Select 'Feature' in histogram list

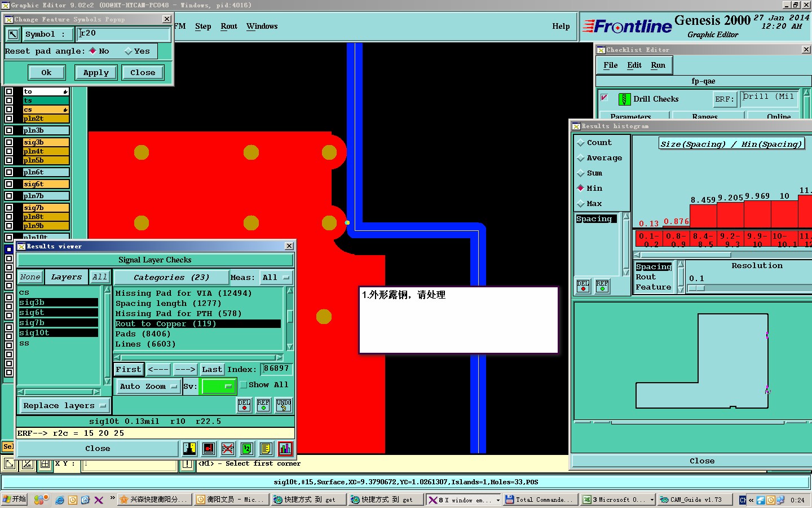pos(654,287)
